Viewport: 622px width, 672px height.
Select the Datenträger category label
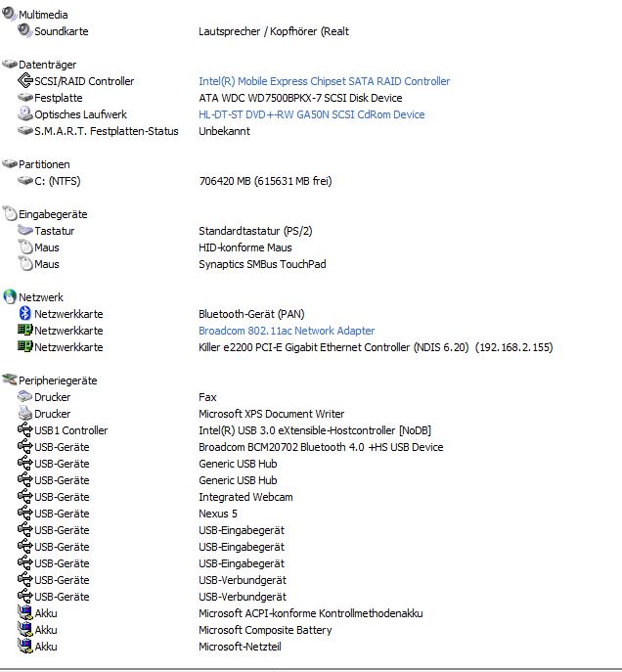(x=48, y=65)
